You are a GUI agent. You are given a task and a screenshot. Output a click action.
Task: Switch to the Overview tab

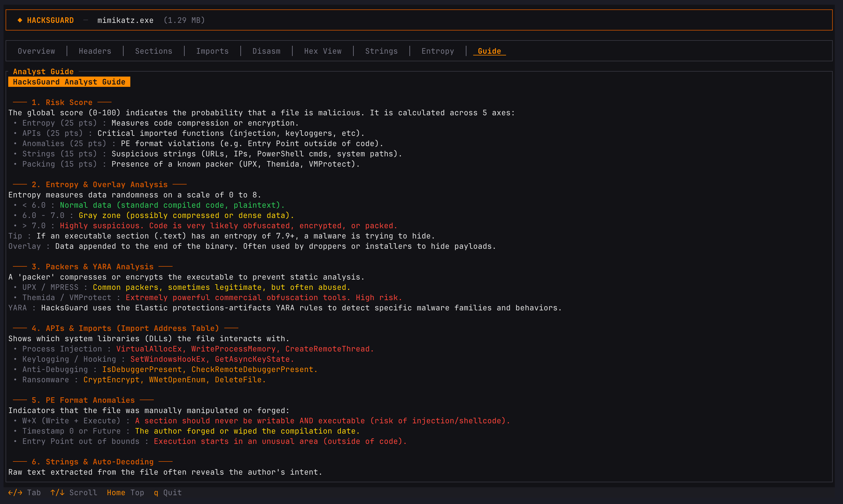(36, 51)
